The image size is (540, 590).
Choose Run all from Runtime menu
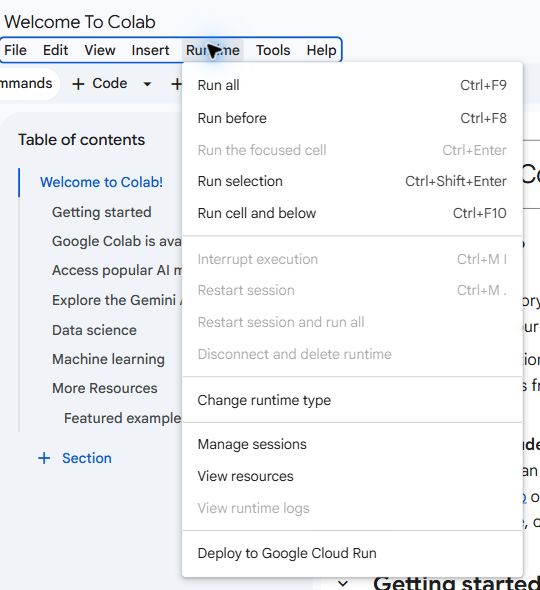[x=352, y=85]
